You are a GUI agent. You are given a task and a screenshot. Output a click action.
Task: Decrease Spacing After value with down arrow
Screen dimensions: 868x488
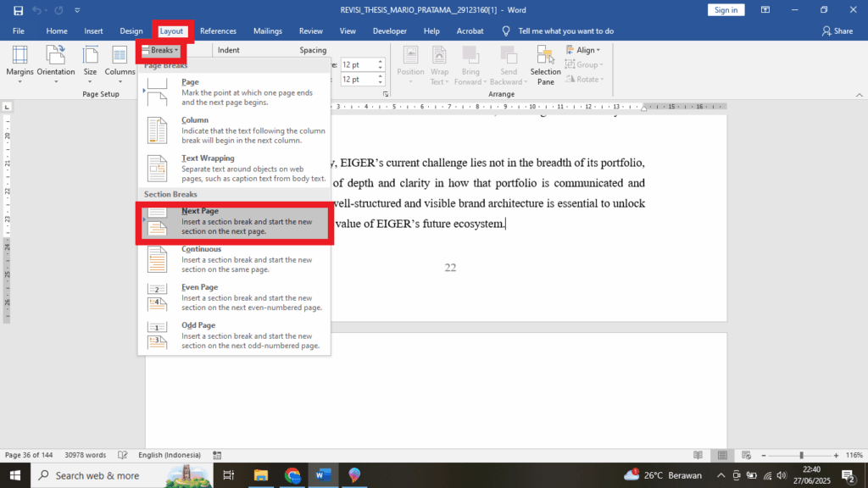pyautogui.click(x=381, y=82)
